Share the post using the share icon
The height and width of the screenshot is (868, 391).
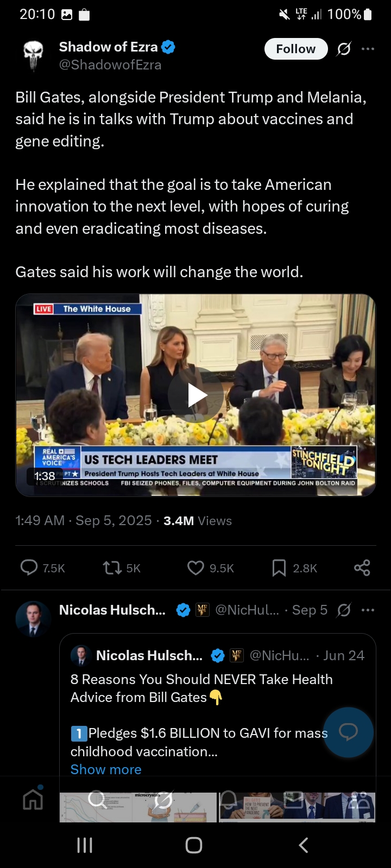click(x=362, y=568)
